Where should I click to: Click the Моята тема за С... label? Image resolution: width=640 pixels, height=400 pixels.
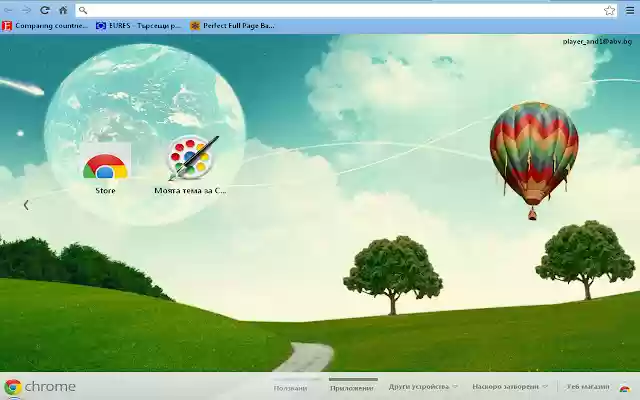click(x=190, y=191)
